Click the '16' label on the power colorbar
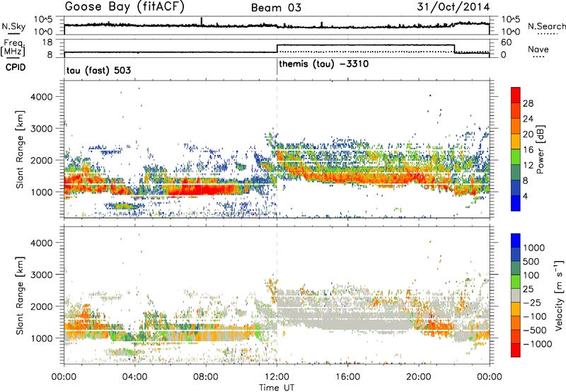 coord(528,150)
